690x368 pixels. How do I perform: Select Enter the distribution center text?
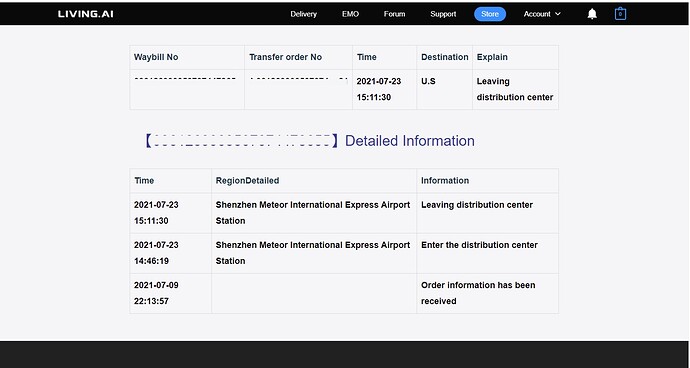pyautogui.click(x=479, y=245)
